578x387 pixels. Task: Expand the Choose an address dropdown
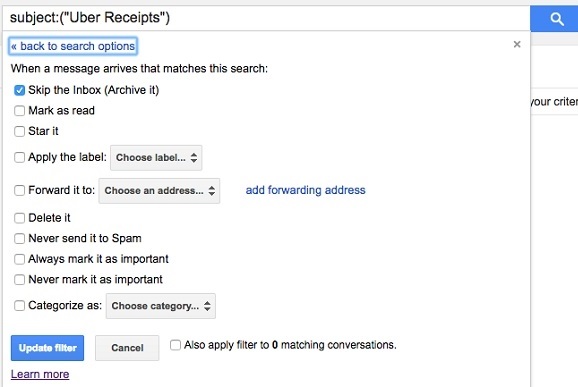click(159, 191)
